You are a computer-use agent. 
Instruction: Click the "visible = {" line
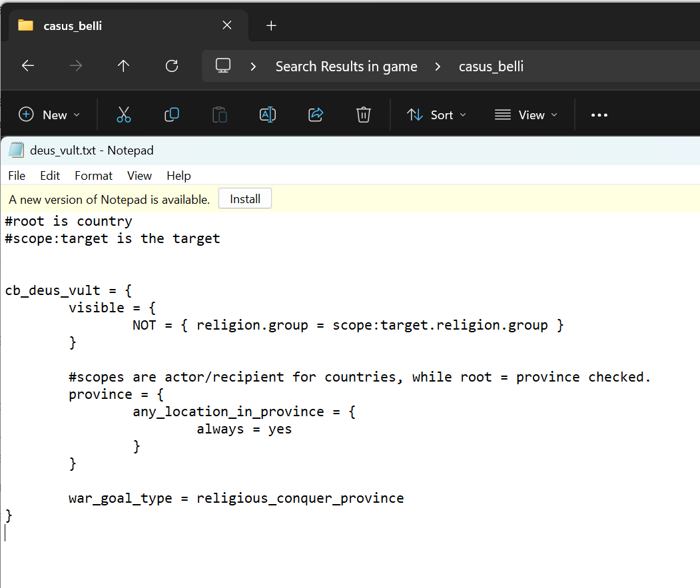coord(112,308)
